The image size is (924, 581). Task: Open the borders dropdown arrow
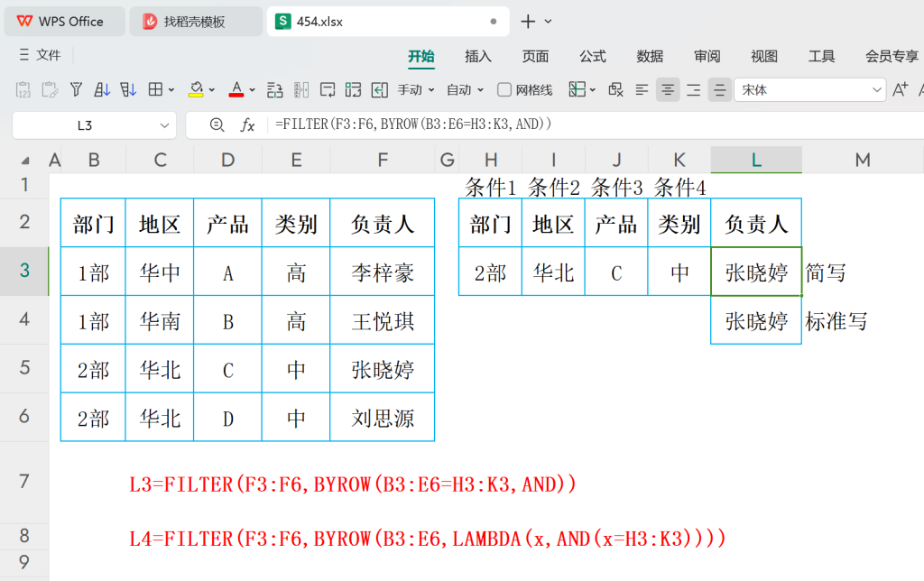click(171, 90)
